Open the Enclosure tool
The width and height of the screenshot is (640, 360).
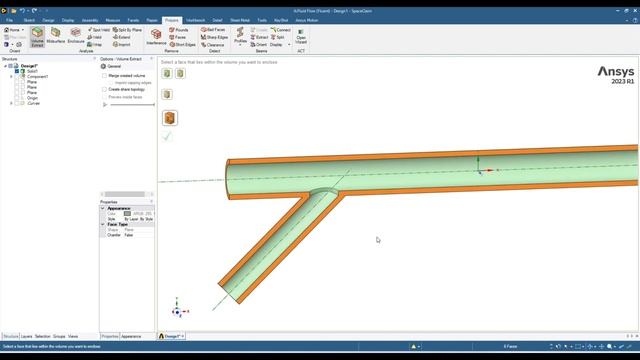76,36
